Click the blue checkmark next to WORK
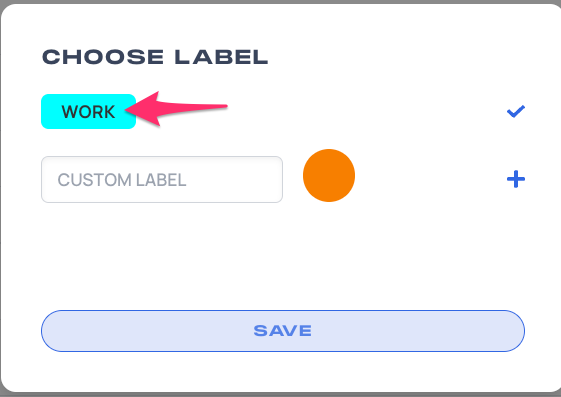This screenshot has height=397, width=561. [516, 111]
